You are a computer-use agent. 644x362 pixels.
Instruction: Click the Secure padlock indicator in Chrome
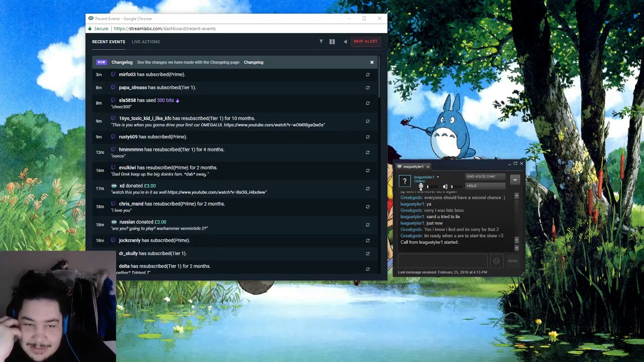pos(98,29)
